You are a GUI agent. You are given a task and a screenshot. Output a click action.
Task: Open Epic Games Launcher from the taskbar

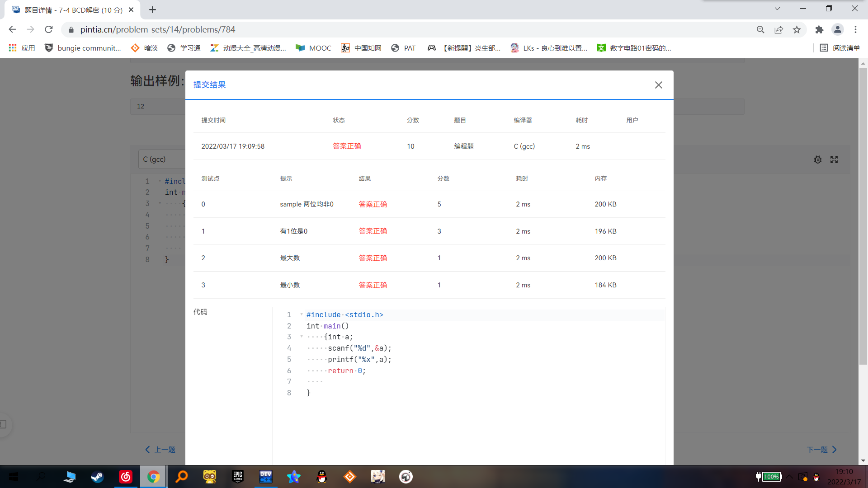tap(237, 477)
